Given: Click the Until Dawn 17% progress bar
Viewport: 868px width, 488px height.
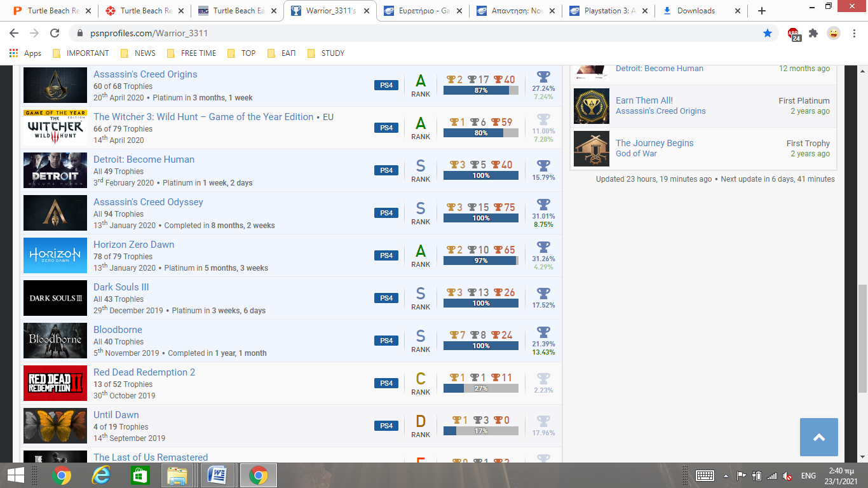Looking at the screenshot, I should [x=481, y=431].
